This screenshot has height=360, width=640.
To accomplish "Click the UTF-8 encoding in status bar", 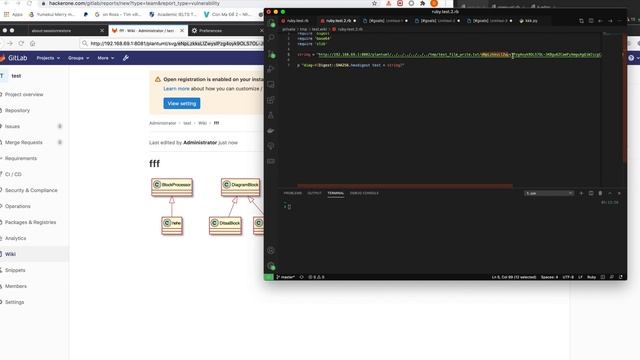I will point(568,277).
